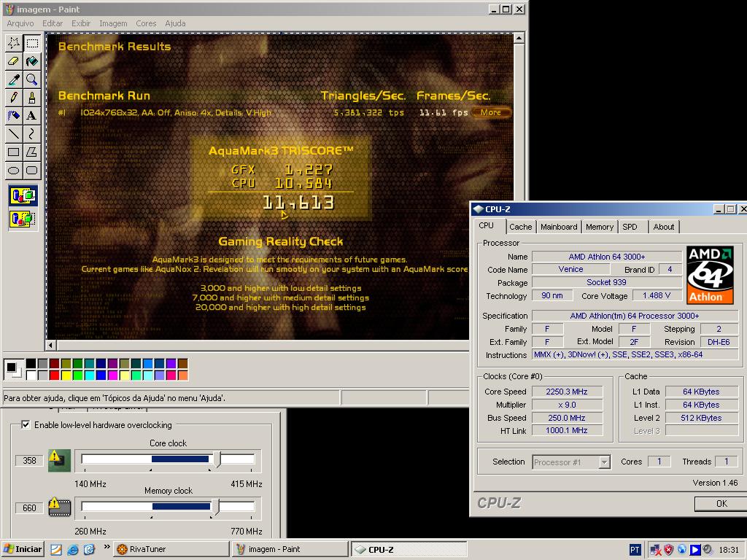Open the About tab in CPU-Z
This screenshot has height=560, width=747.
[x=664, y=227]
